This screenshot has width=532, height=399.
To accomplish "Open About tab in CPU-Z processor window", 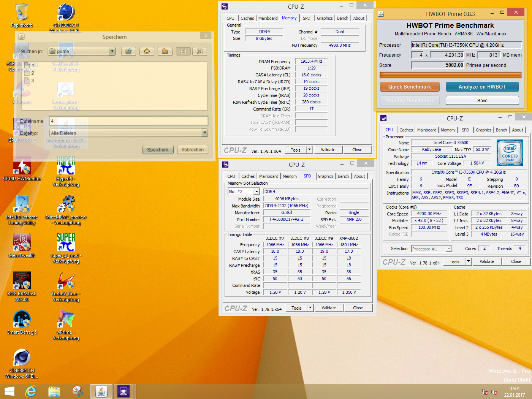I will (518, 130).
